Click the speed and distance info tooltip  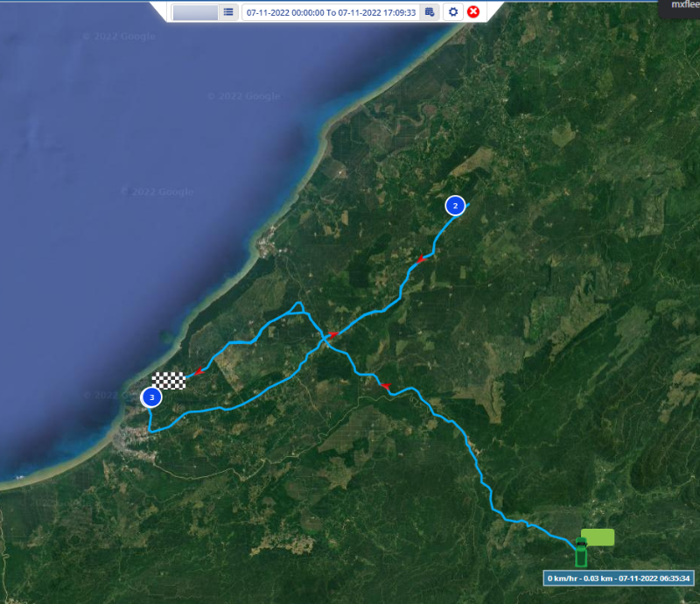click(x=619, y=578)
